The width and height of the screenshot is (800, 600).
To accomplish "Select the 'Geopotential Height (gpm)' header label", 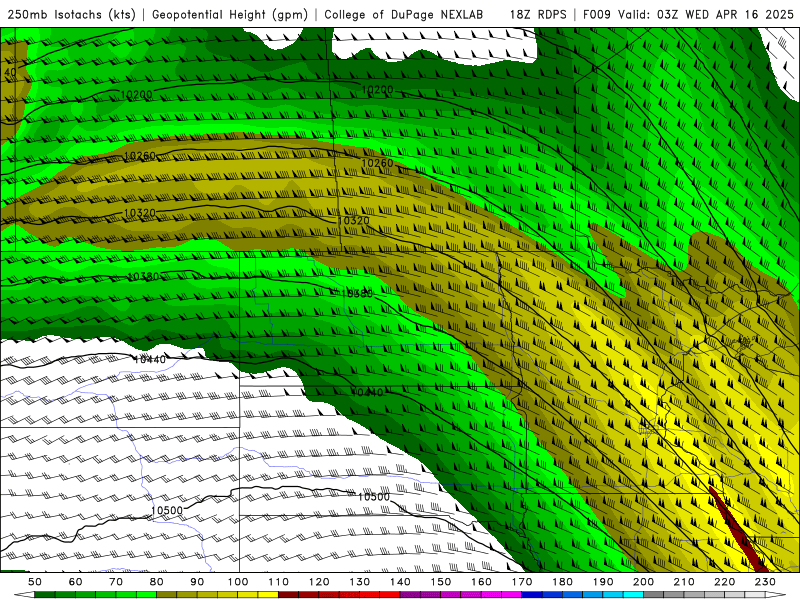I will (230, 14).
